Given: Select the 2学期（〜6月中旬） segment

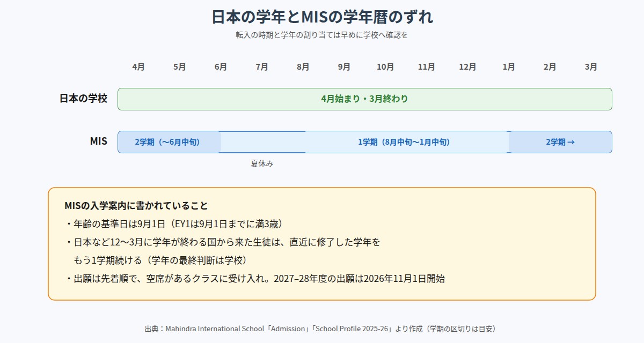Looking at the screenshot, I should pyautogui.click(x=169, y=142).
